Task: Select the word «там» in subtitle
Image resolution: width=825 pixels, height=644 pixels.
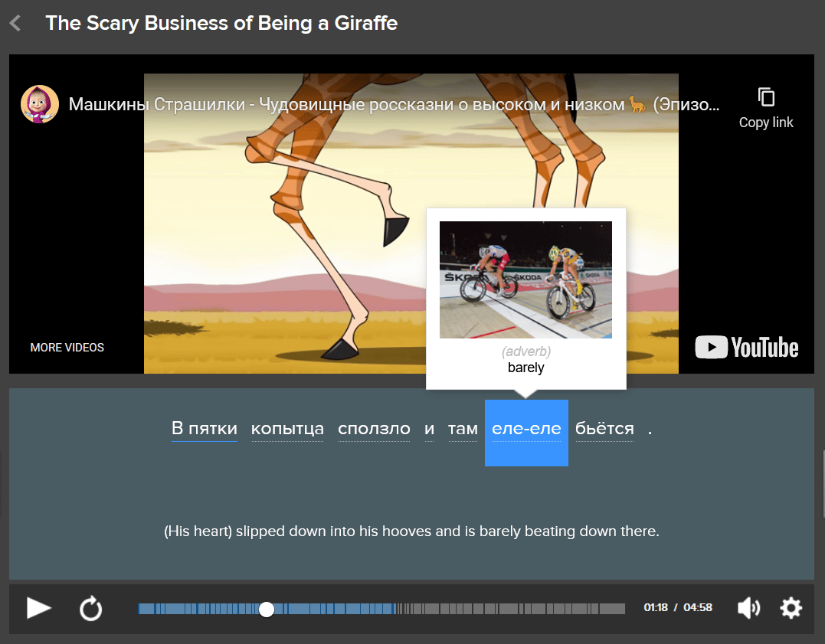Action: pos(463,429)
